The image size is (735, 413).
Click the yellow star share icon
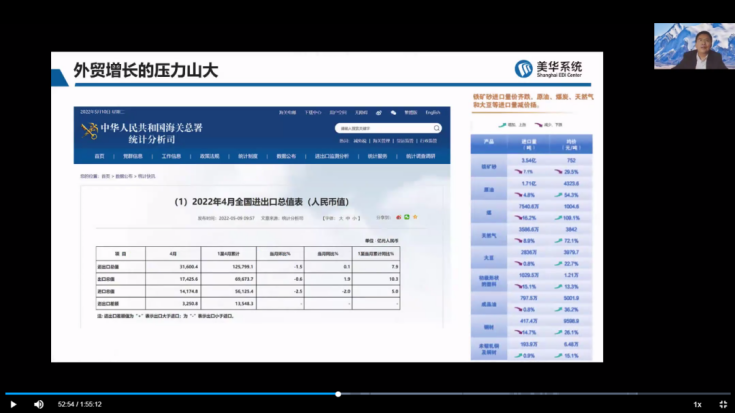(415, 217)
